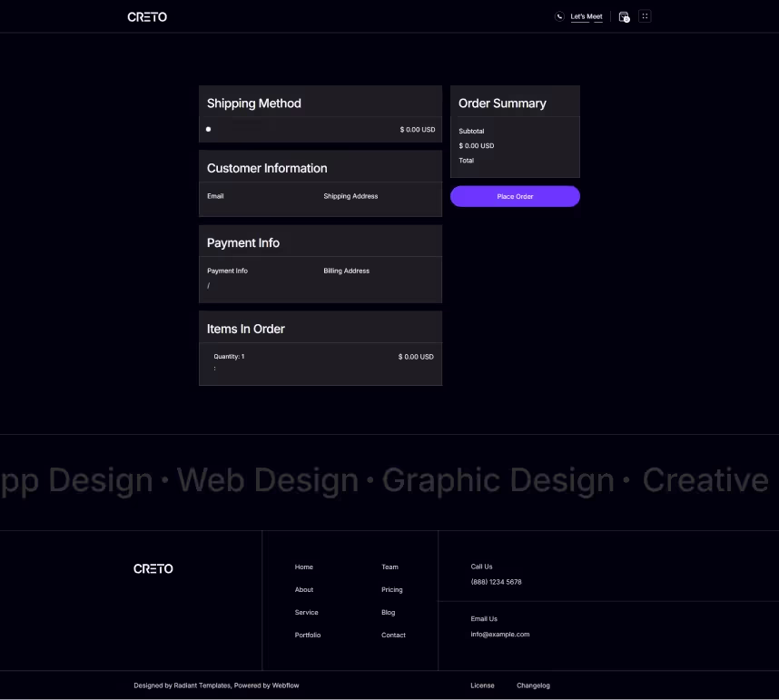Click the Team footer link
The height and width of the screenshot is (700, 779).
pos(389,567)
